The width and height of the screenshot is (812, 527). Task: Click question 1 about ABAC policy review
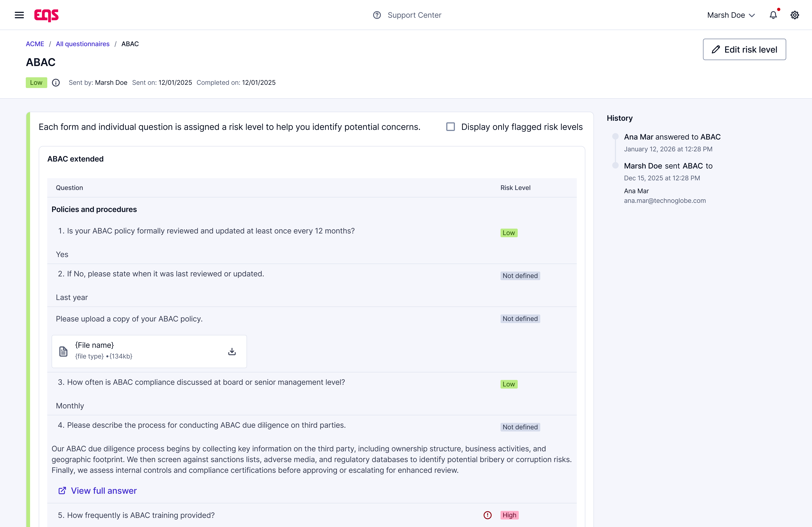coord(206,231)
